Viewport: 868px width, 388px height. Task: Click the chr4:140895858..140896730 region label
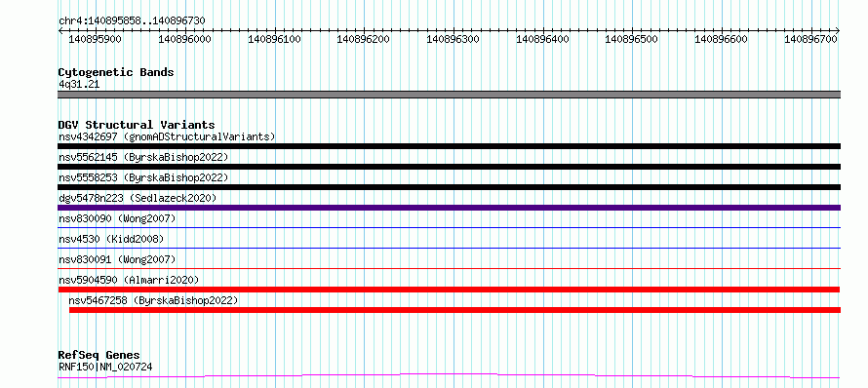(132, 20)
